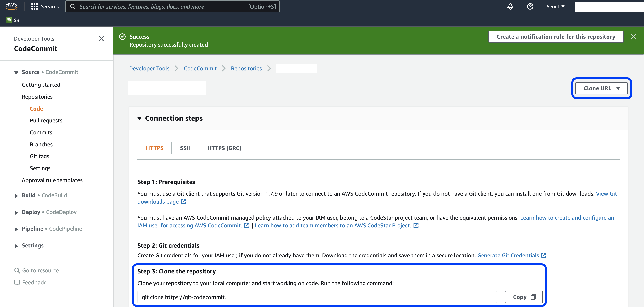Open Getting started in sidebar
The image size is (644, 307).
pyautogui.click(x=41, y=85)
